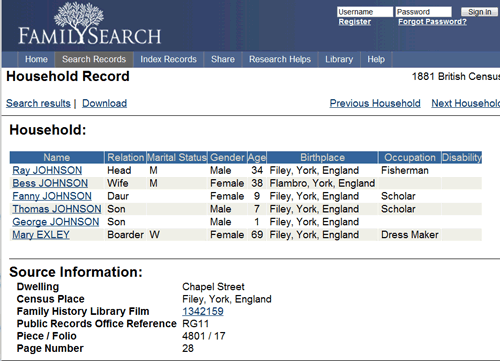Click the Name column header
The height and width of the screenshot is (361, 500).
[x=57, y=157]
